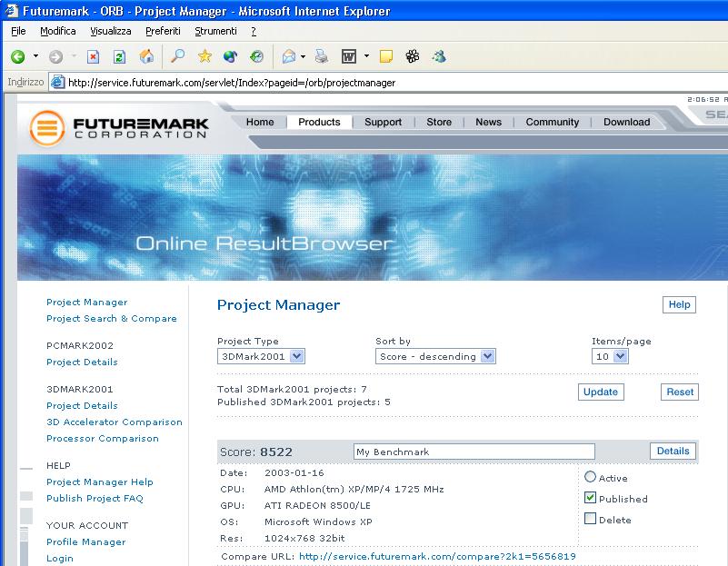Image resolution: width=728 pixels, height=566 pixels.
Task: Click the 'ATI RADEON 8500/LE' GPU value
Action: (317, 506)
